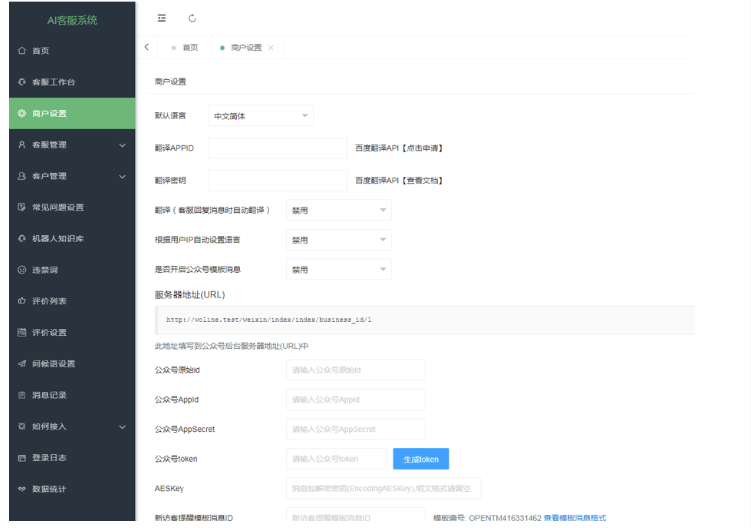Click the thumbs-up icon for 评价列表
Viewport: 751px width, 528px height.
point(22,301)
